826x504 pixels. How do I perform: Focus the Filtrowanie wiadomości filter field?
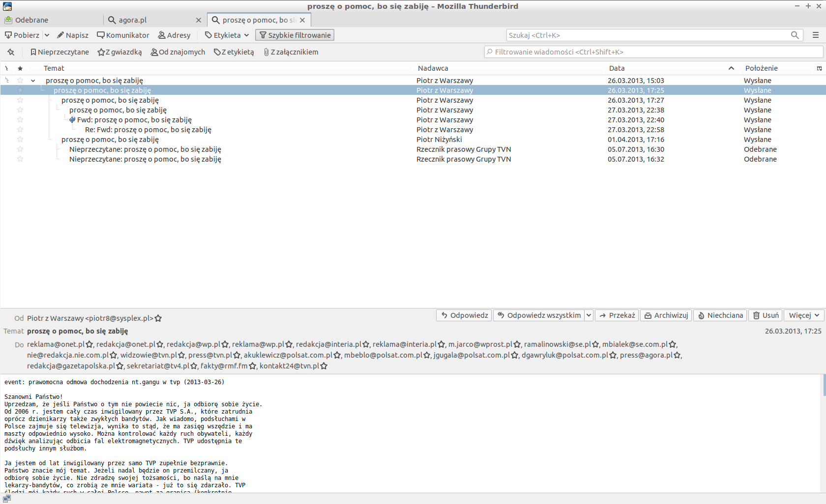653,52
